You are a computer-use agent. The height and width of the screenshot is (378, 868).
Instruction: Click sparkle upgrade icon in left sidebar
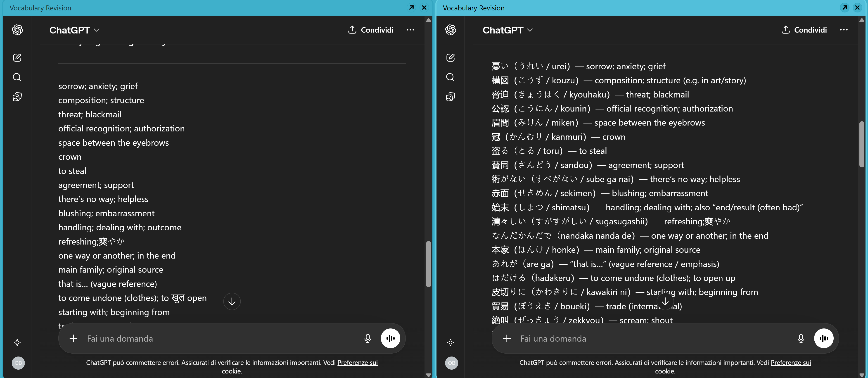[x=17, y=343]
